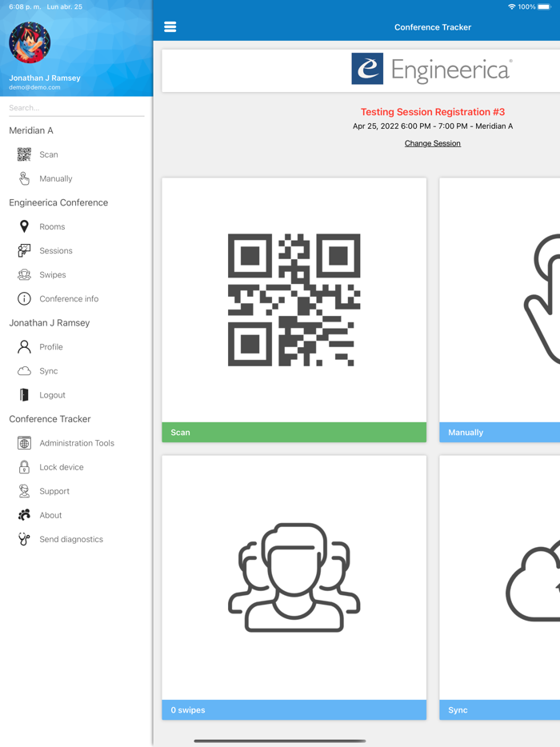Click the QR code icon beside Scan in sidebar
The width and height of the screenshot is (560, 747).
(x=24, y=154)
